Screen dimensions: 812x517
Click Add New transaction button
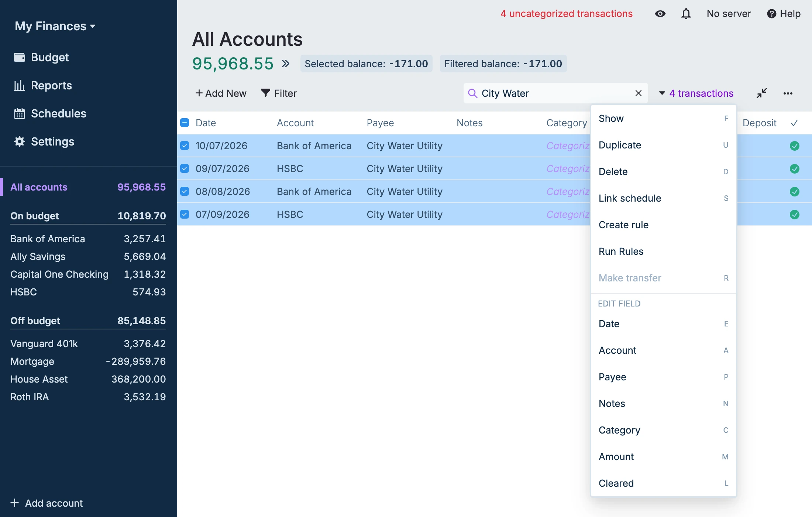[x=221, y=93]
